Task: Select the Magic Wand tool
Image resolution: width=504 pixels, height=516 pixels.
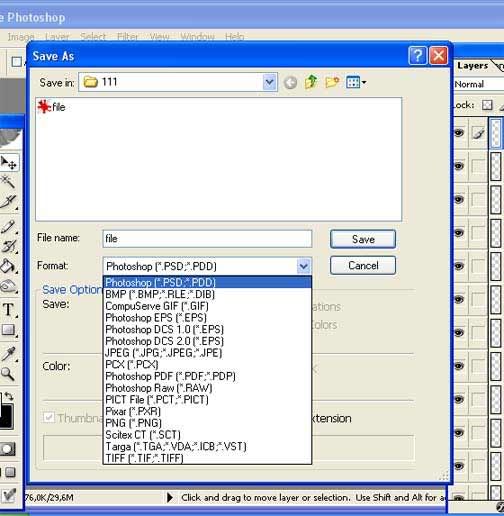Action: click(x=8, y=182)
